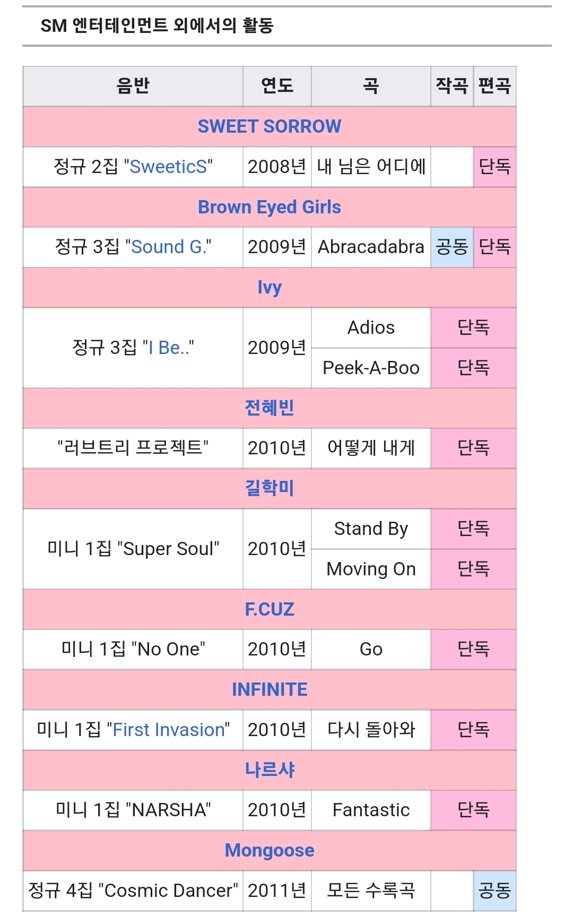
Task: Go to the 전혜빈 page link
Action: 269,408
